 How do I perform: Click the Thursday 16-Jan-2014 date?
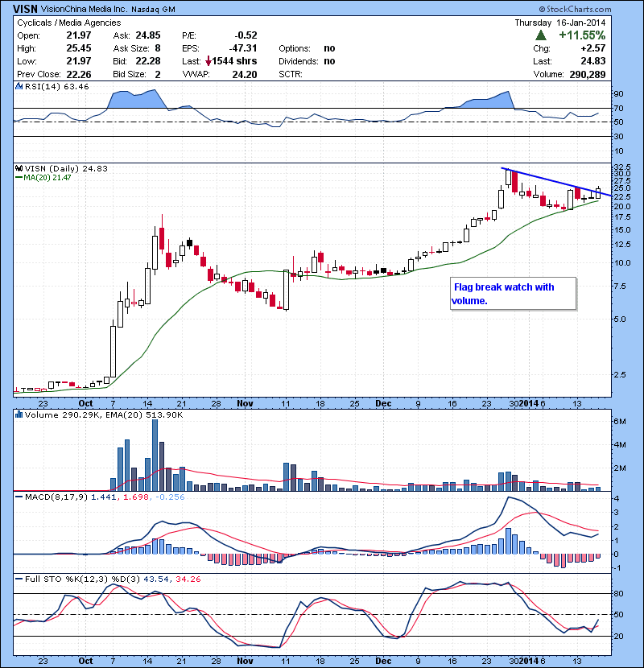pyautogui.click(x=559, y=23)
